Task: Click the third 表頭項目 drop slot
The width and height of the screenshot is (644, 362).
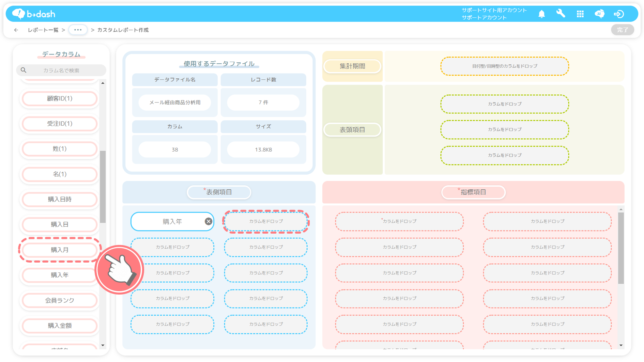Action: (505, 155)
